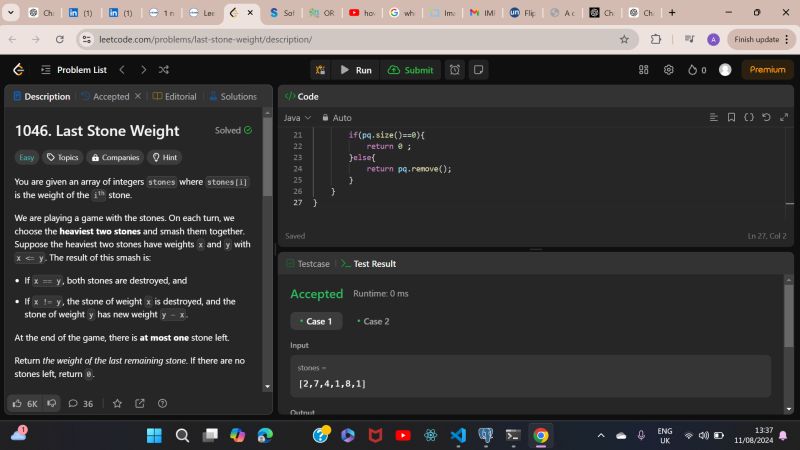Submit the solution

411,70
